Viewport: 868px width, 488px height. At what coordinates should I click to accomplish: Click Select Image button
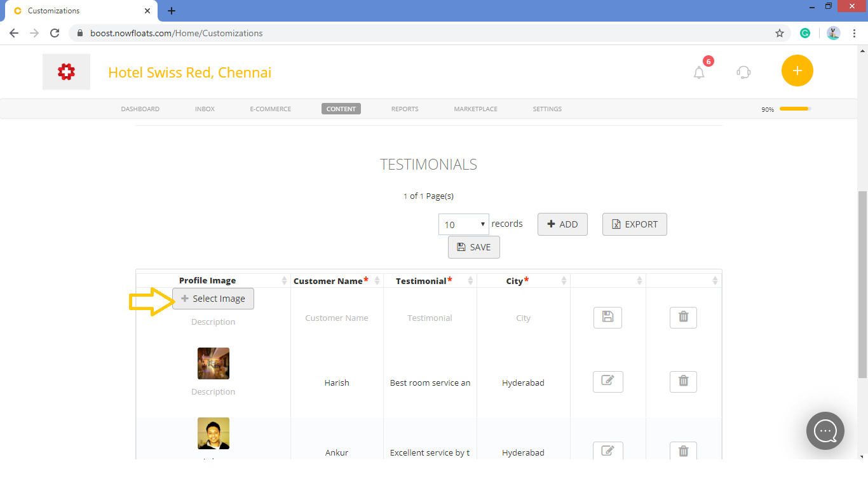(x=213, y=299)
